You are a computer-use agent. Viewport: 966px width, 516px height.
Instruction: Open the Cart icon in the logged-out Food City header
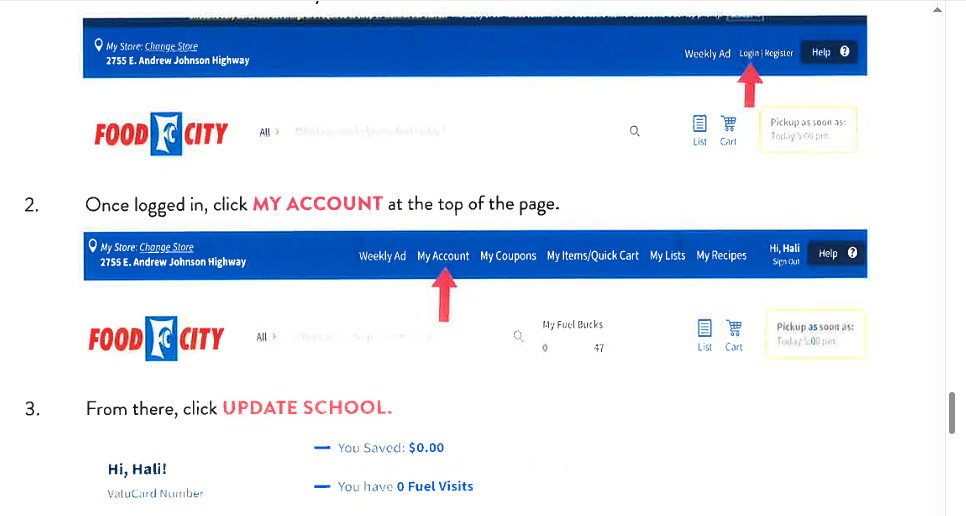728,131
